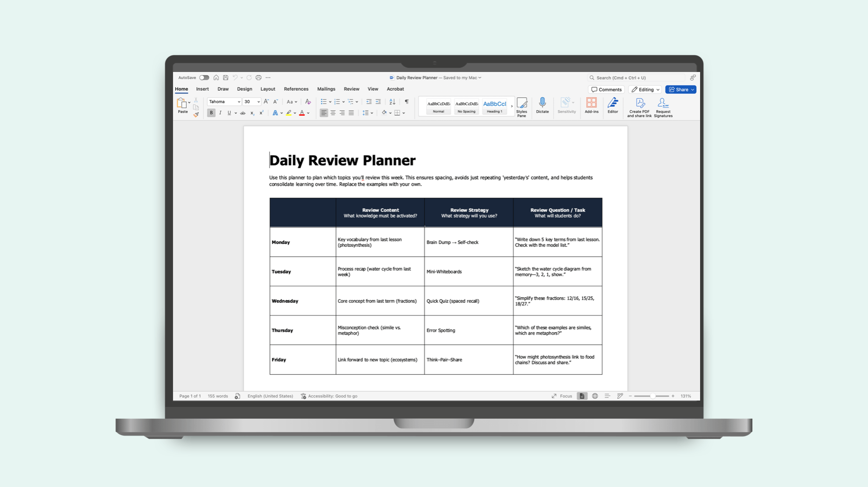The height and width of the screenshot is (487, 868).
Task: Open the collaboration people icon
Action: pos(693,78)
